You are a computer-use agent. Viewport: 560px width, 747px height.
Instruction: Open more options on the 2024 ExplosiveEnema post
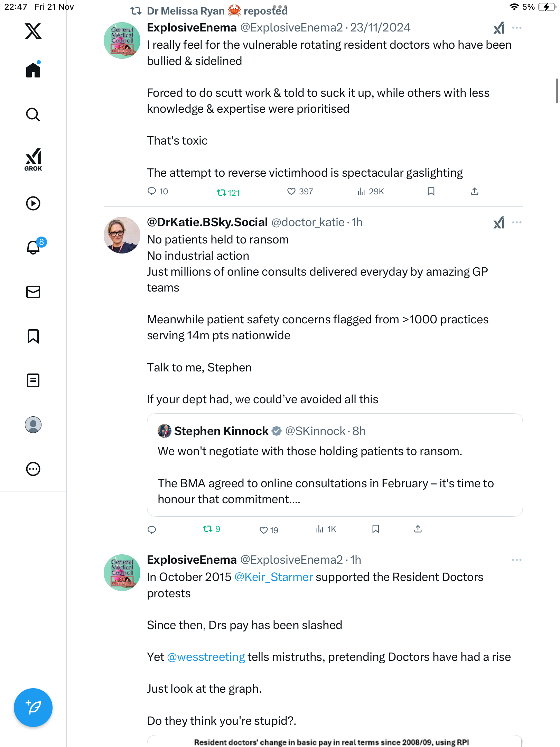click(x=516, y=28)
